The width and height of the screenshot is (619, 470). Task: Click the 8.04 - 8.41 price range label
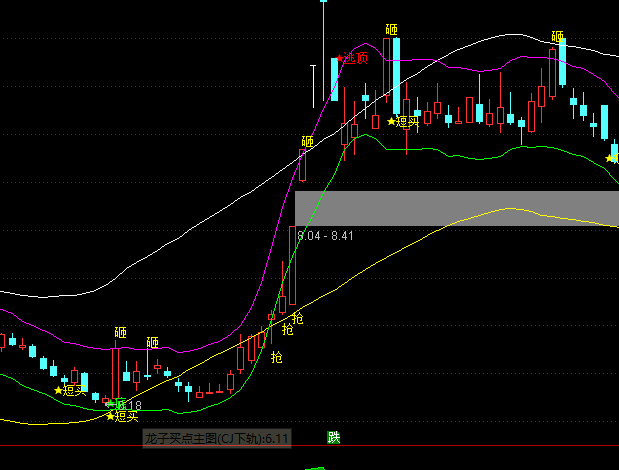325,236
